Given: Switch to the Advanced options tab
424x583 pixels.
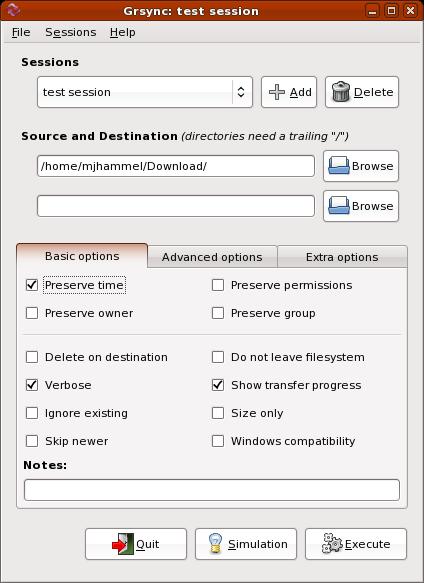Looking at the screenshot, I should click(212, 257).
